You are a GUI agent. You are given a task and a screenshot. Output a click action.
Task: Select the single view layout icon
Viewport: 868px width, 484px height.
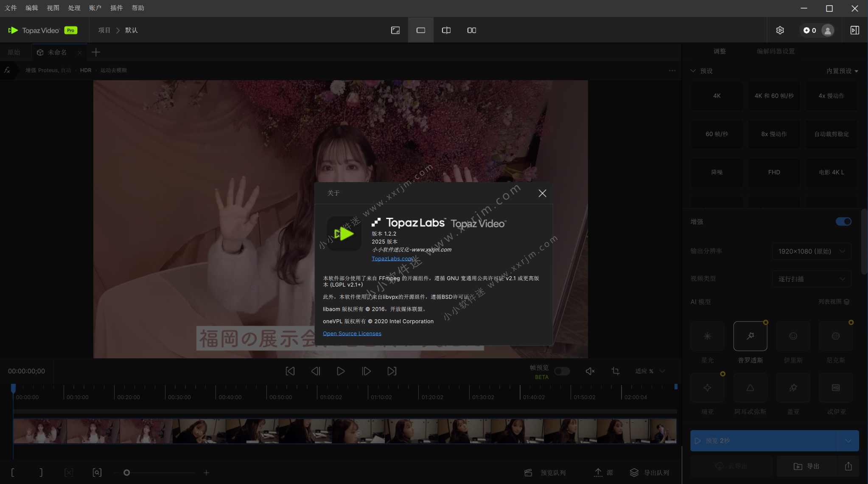pos(420,30)
